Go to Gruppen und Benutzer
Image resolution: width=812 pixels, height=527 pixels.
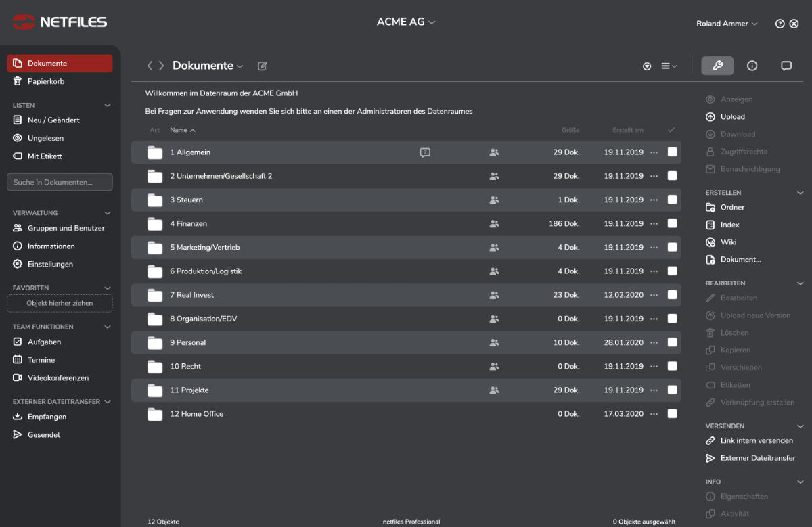coord(66,229)
